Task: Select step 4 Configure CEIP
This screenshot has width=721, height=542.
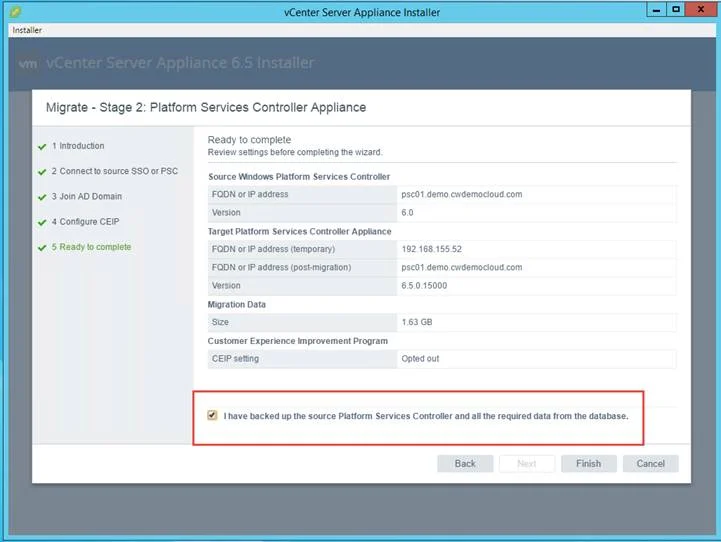Action: (x=85, y=222)
